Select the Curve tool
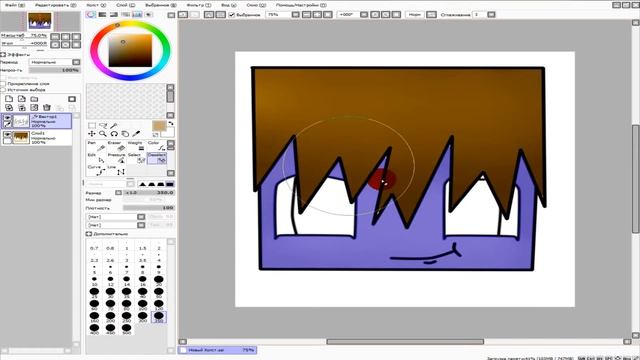Viewport: 640px width, 360px height. [x=96, y=170]
